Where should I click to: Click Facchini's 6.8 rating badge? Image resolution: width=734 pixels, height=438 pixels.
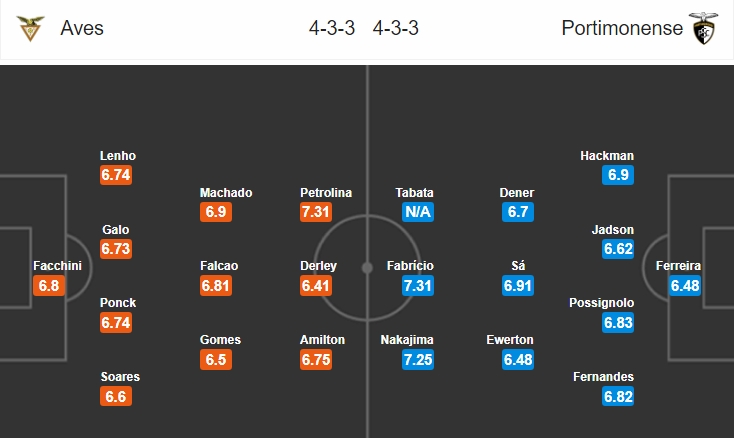[49, 286]
